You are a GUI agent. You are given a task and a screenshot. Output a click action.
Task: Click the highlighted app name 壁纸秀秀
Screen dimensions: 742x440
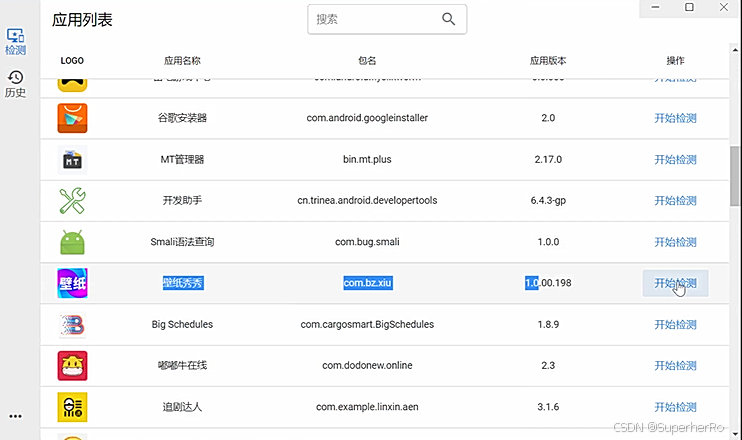(x=183, y=283)
